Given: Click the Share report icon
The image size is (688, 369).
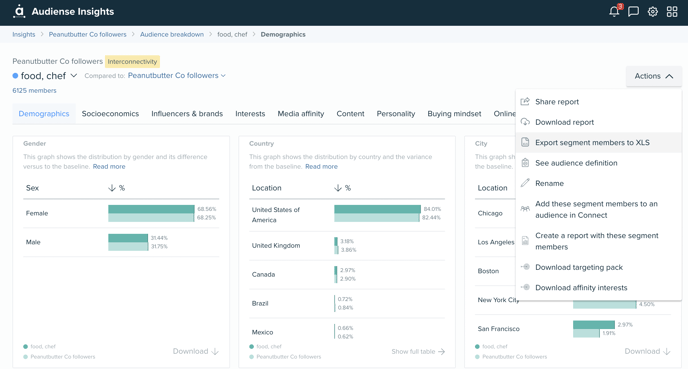Looking at the screenshot, I should click(525, 101).
